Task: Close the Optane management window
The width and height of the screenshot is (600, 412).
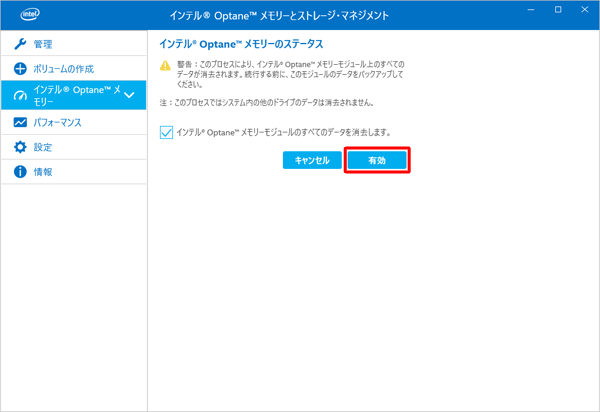Action: [585, 10]
